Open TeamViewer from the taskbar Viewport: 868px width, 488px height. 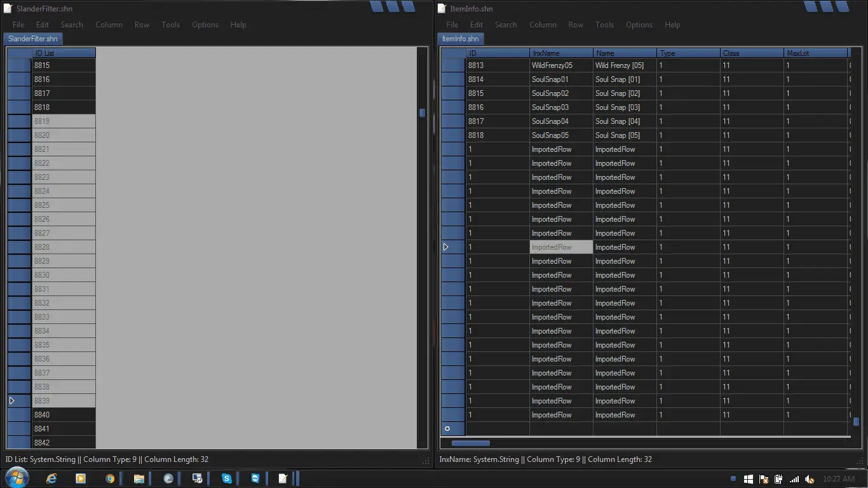pyautogui.click(x=255, y=478)
